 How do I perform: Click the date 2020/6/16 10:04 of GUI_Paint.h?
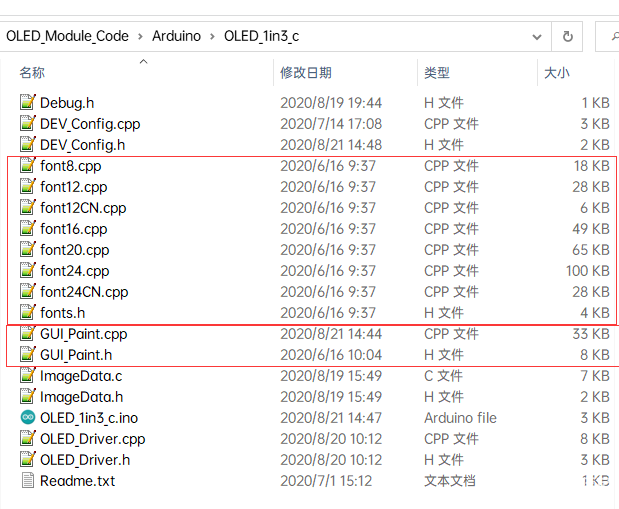[331, 355]
